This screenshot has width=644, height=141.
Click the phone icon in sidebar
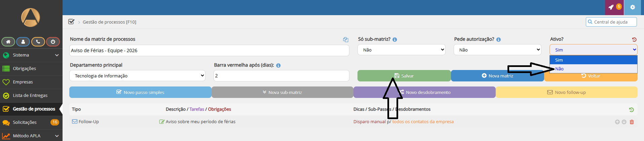[x=38, y=42]
